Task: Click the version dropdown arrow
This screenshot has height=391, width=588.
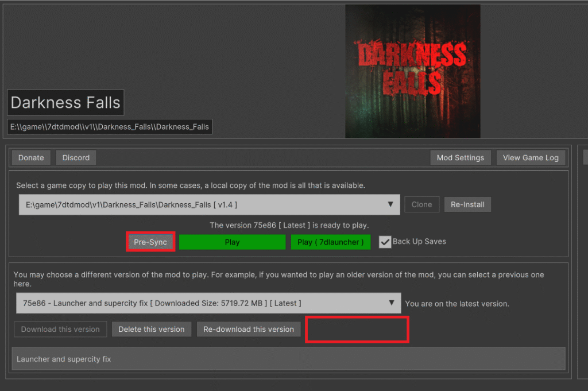Action: (x=392, y=303)
